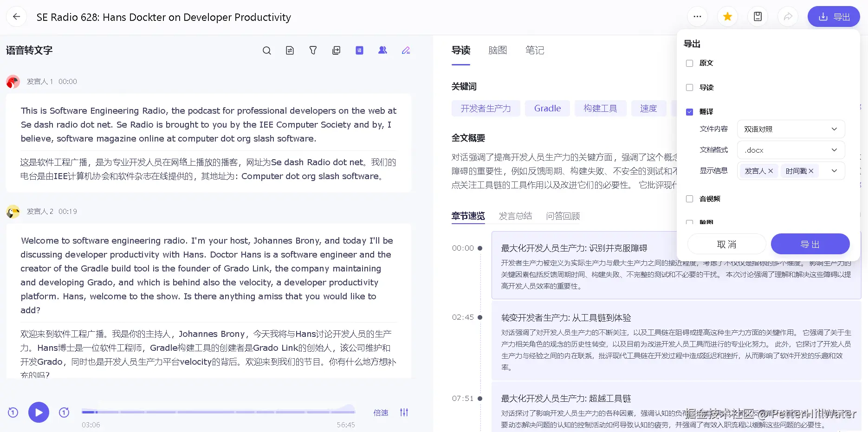Remove the 发言人 tag from 显示信息
The image size is (868, 432).
click(x=771, y=171)
